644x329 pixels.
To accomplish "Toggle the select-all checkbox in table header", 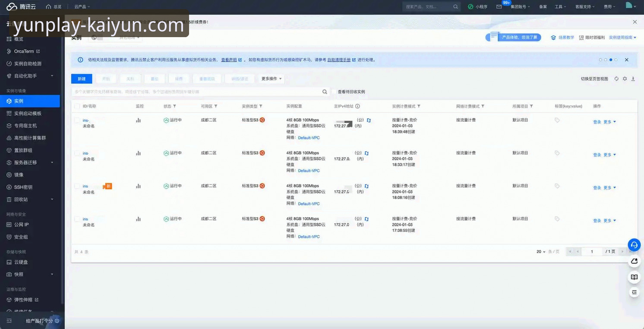I will (x=77, y=106).
